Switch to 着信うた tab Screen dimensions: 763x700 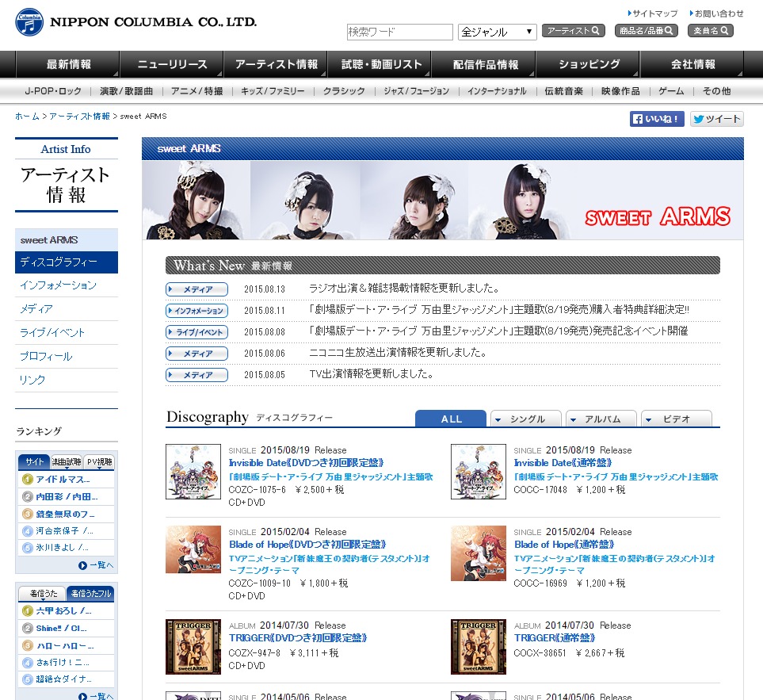click(x=43, y=594)
